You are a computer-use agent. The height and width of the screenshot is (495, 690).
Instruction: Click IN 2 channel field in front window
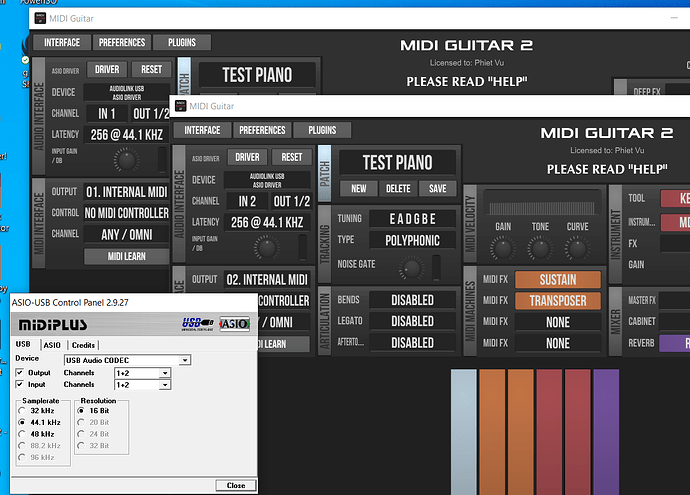(x=247, y=202)
